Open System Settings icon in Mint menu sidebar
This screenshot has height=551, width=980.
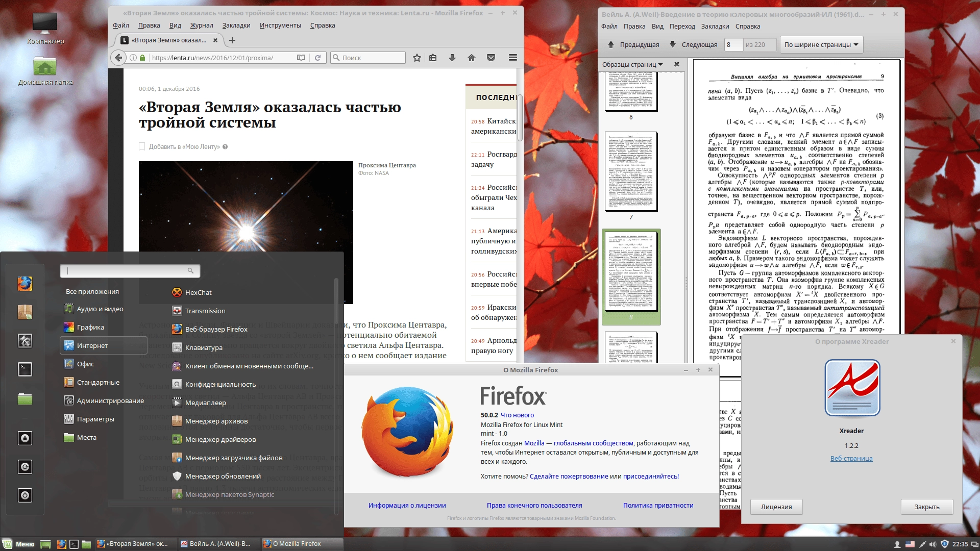pos(25,340)
